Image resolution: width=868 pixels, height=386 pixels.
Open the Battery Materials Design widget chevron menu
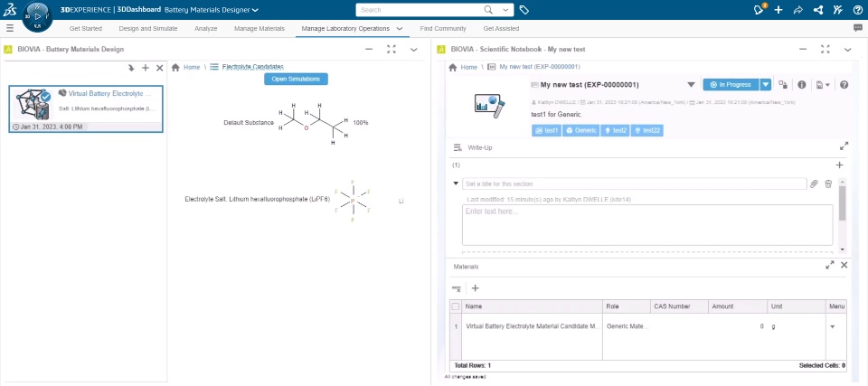point(413,50)
